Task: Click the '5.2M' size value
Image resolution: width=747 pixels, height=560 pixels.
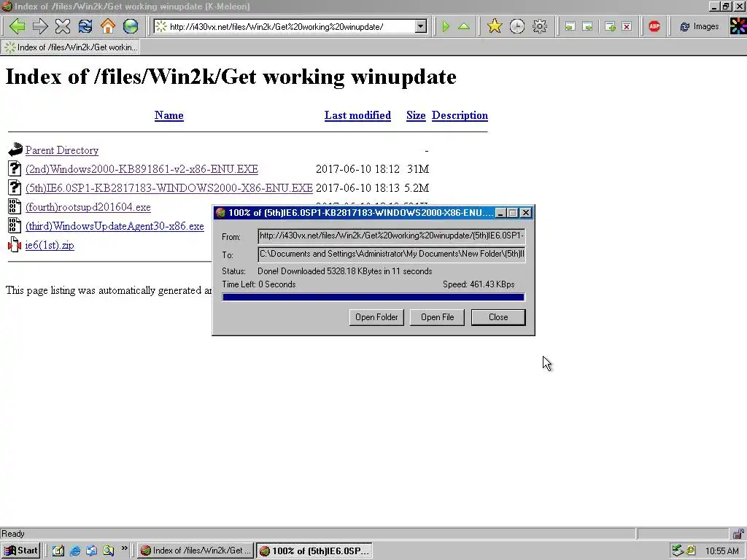Action: (417, 188)
